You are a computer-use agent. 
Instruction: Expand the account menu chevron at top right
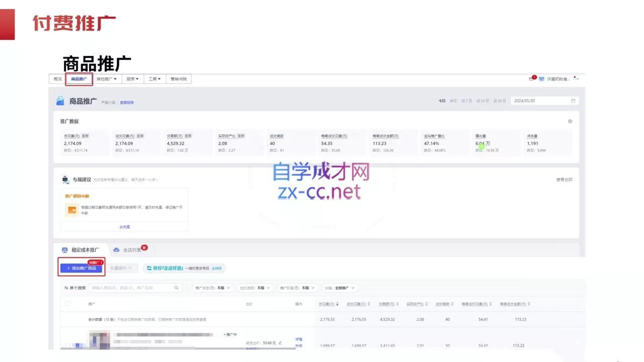click(x=577, y=79)
